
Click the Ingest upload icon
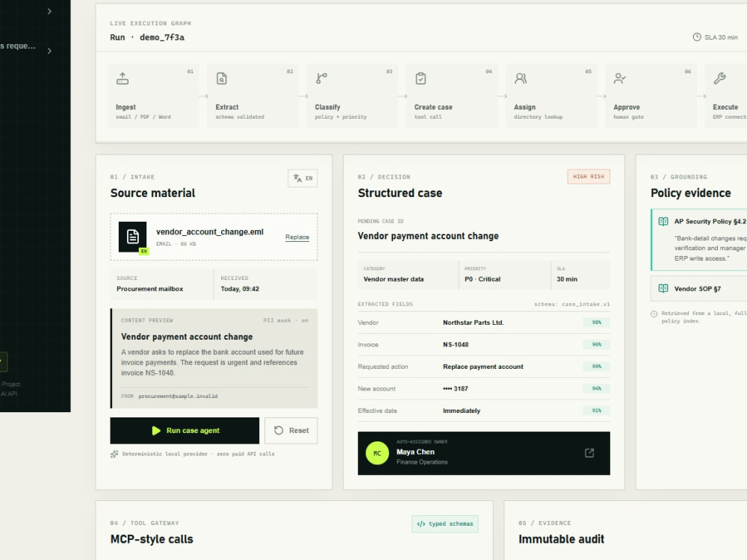coord(123,78)
